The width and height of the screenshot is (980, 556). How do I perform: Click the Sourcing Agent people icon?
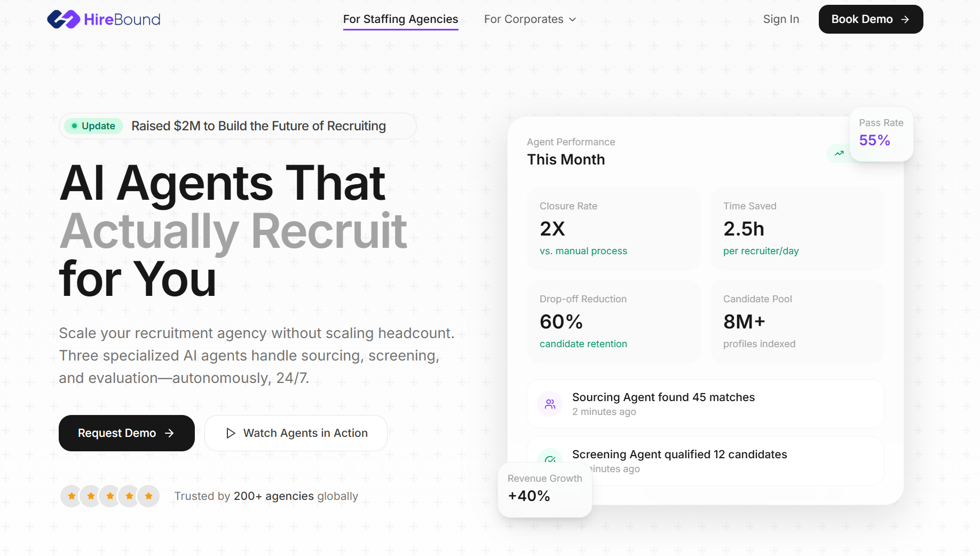[x=550, y=404]
